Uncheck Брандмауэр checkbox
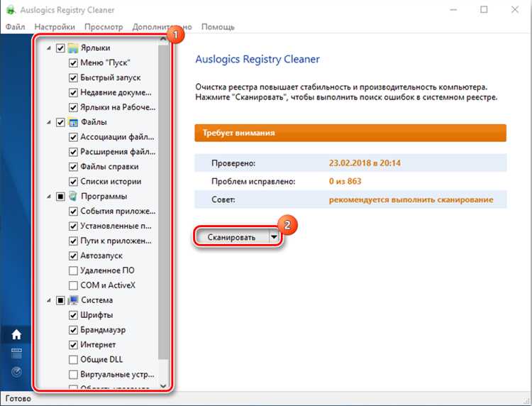The height and width of the screenshot is (406, 532). pos(73,330)
